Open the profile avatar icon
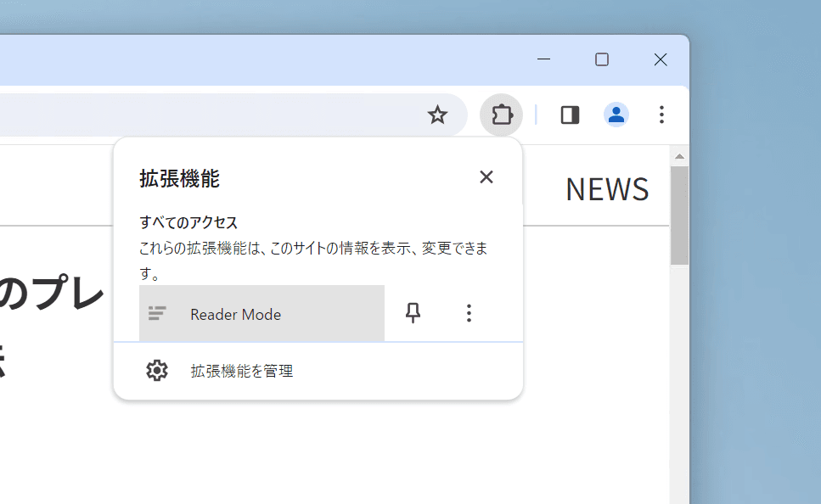Viewport: 821px width, 504px height. 616,115
